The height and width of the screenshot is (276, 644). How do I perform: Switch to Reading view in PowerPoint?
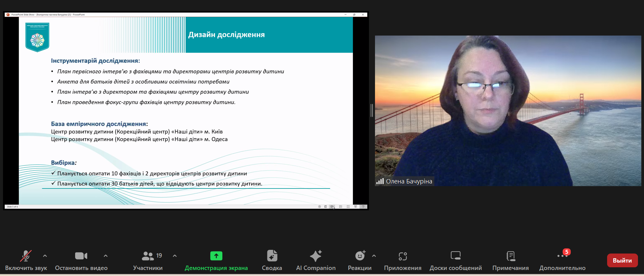(356, 207)
